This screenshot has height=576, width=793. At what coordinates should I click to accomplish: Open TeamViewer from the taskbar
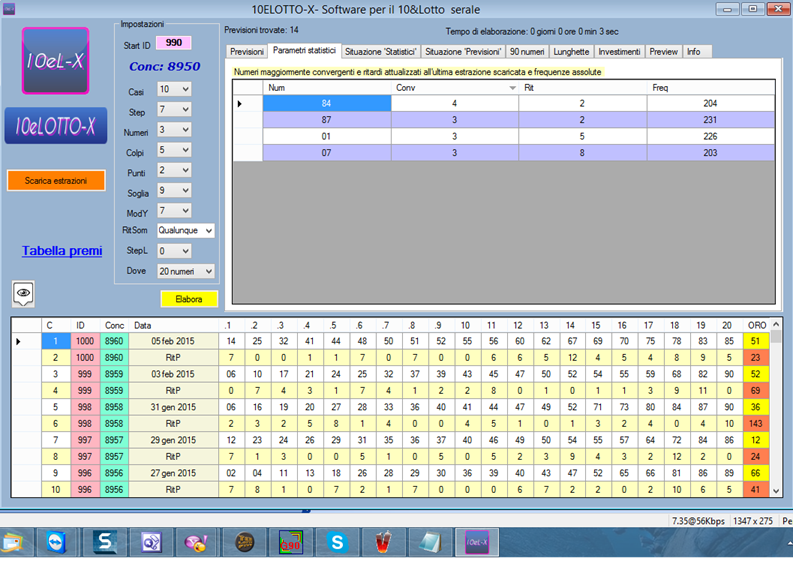[57, 542]
